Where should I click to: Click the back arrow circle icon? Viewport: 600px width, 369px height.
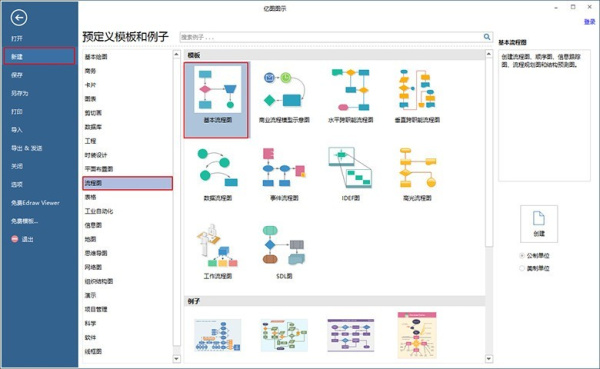click(x=19, y=18)
